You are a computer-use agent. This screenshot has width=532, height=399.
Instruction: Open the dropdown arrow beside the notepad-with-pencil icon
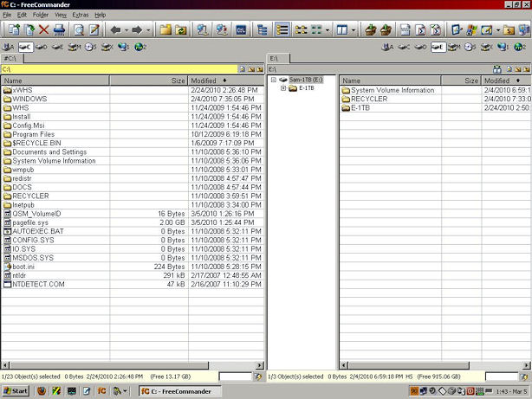497,30
